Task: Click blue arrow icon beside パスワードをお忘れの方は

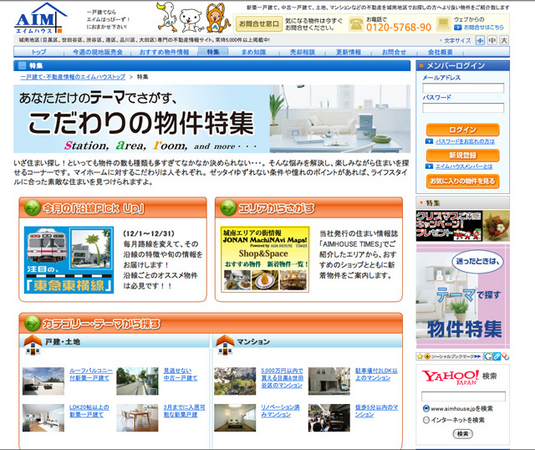Action: [429, 141]
